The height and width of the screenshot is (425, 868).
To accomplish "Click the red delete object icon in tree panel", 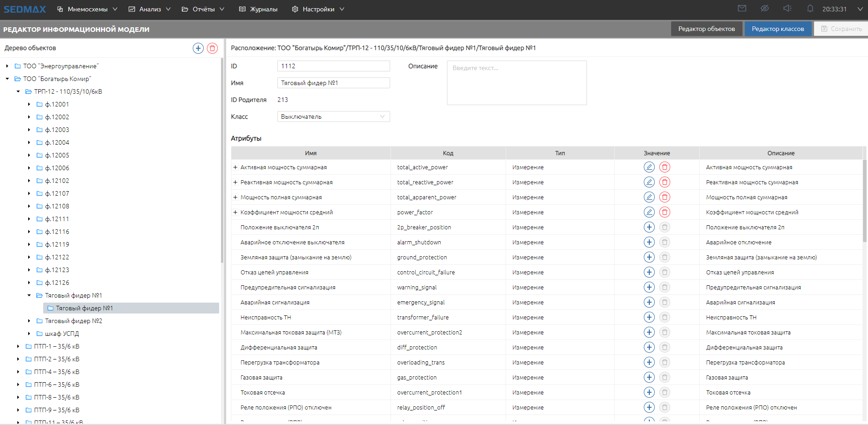I will pos(212,48).
